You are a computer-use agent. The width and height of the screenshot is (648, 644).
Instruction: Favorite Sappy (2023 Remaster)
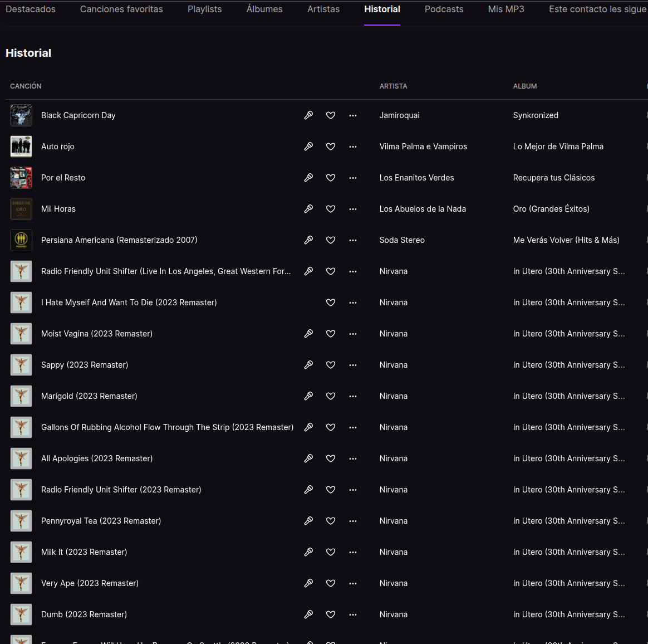[331, 365]
